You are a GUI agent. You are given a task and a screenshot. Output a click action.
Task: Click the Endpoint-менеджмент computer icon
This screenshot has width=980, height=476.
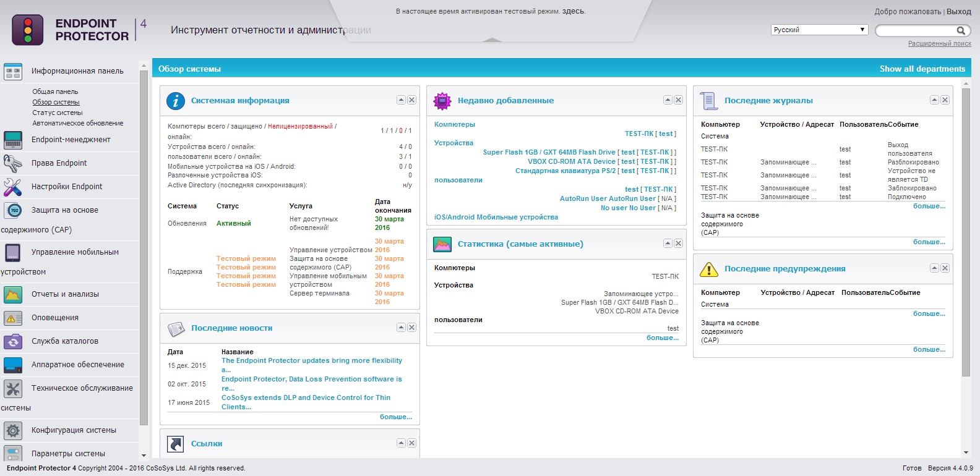click(x=13, y=140)
